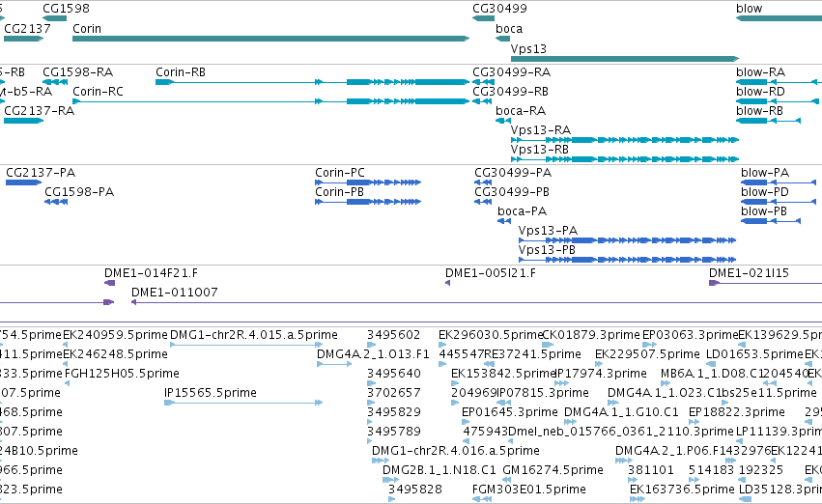Click the CG30499 gene label
822x504 pixels.
pos(499,9)
